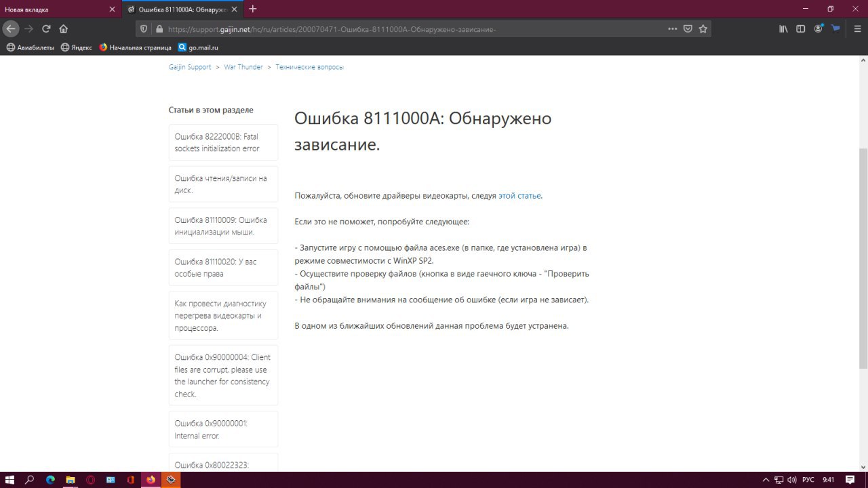Save page to Pocket
The image size is (868, 488).
(x=688, y=29)
